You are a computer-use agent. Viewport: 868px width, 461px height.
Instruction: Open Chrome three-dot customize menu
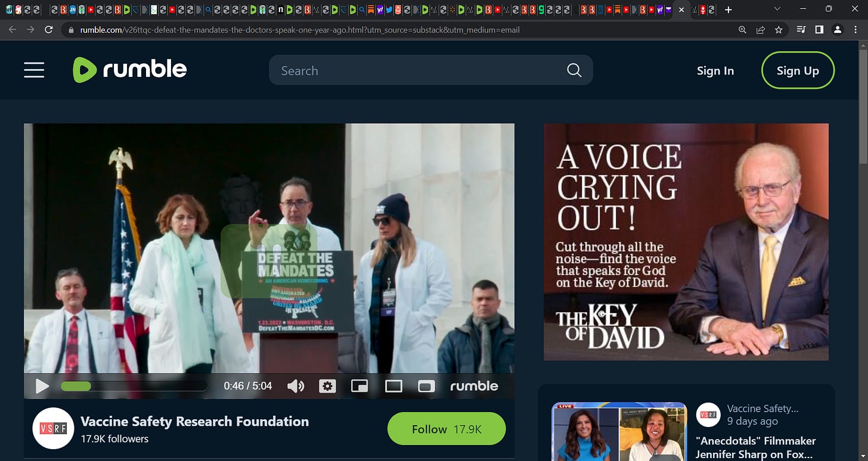pyautogui.click(x=856, y=30)
